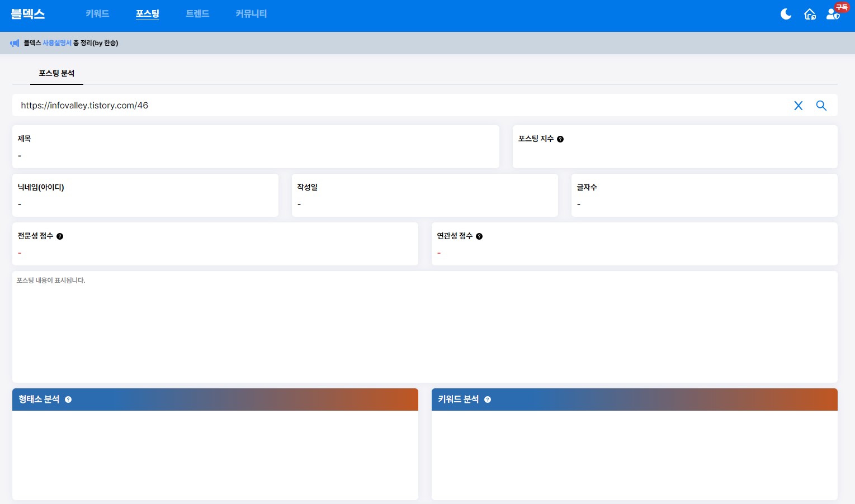Clear the URL with the X icon
This screenshot has height=504, width=855.
(x=799, y=106)
